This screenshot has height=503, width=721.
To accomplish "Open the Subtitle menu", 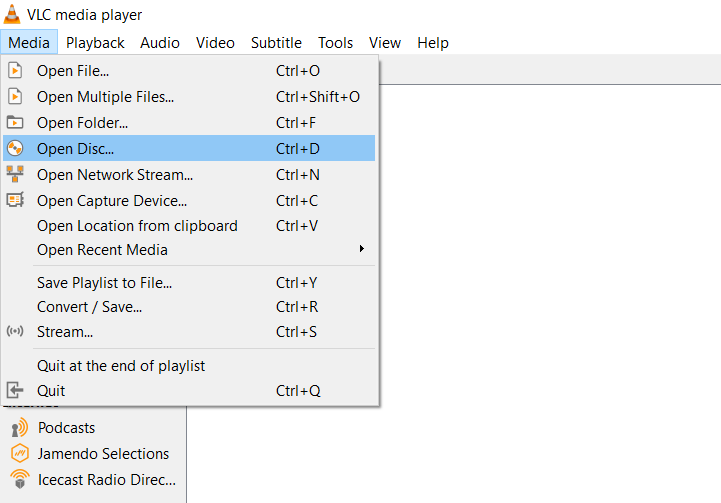I will (276, 43).
